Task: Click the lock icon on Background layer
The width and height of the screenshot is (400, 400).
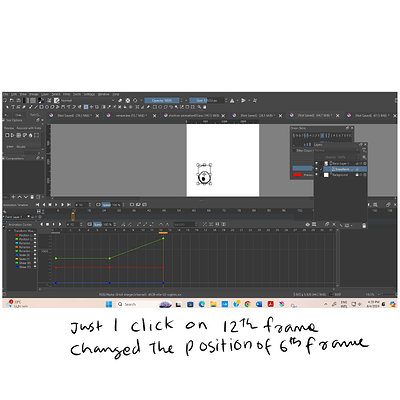Action: pos(357,175)
